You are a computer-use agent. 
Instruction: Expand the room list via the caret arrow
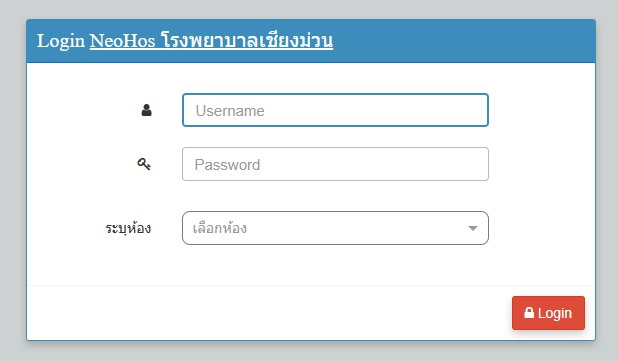[x=473, y=228]
